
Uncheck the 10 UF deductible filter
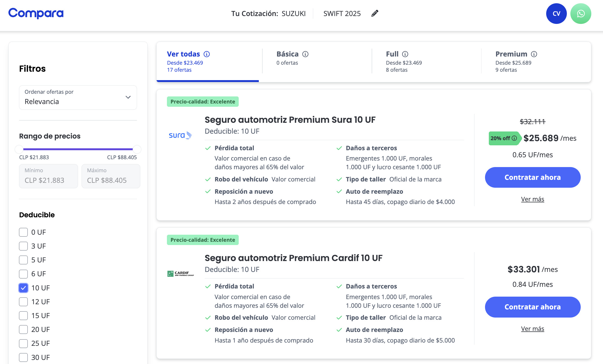pos(23,288)
